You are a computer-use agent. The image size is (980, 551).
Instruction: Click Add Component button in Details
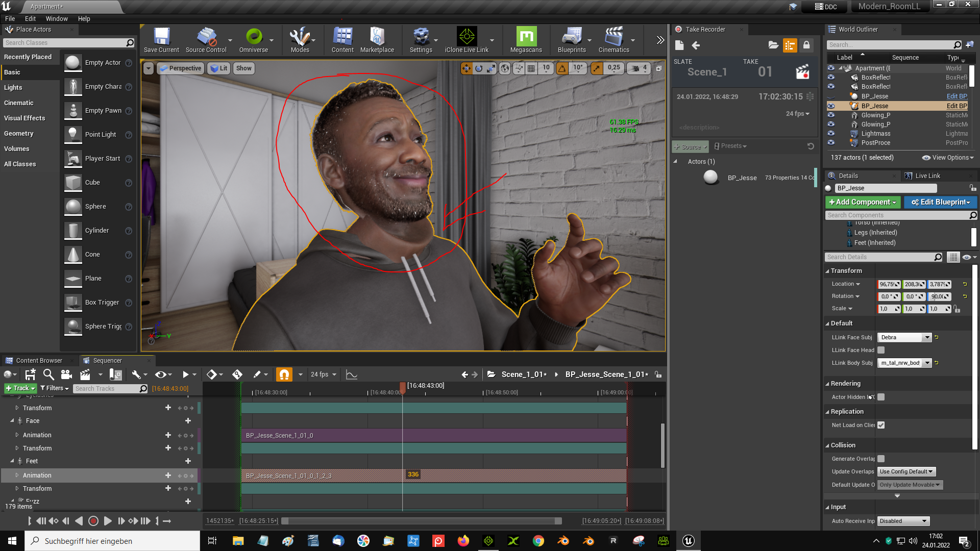click(x=863, y=203)
